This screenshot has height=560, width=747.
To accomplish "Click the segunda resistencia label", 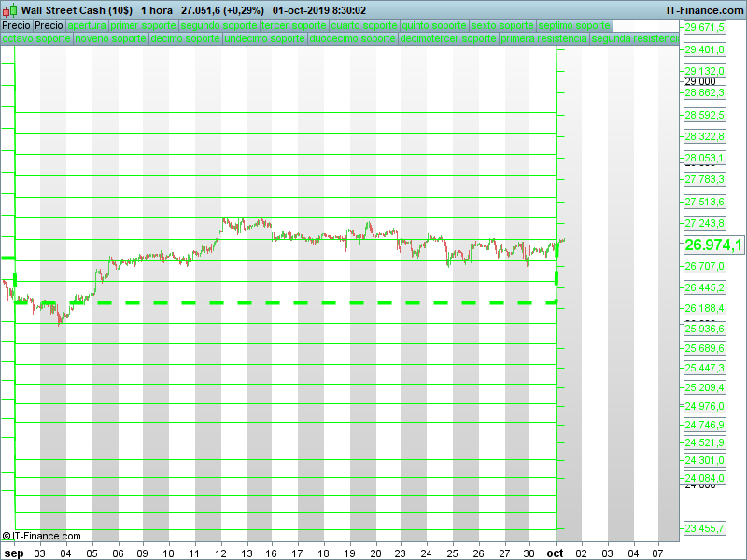I will click(x=635, y=39).
